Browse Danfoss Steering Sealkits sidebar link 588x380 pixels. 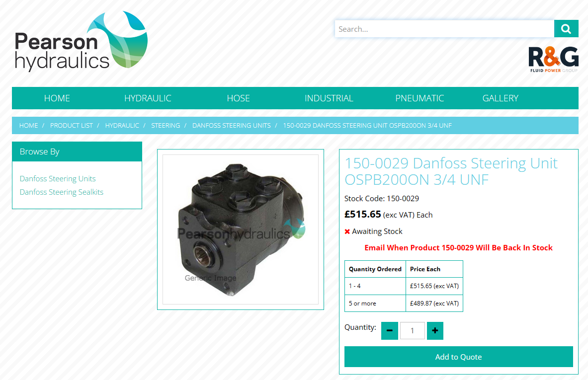[x=62, y=192]
